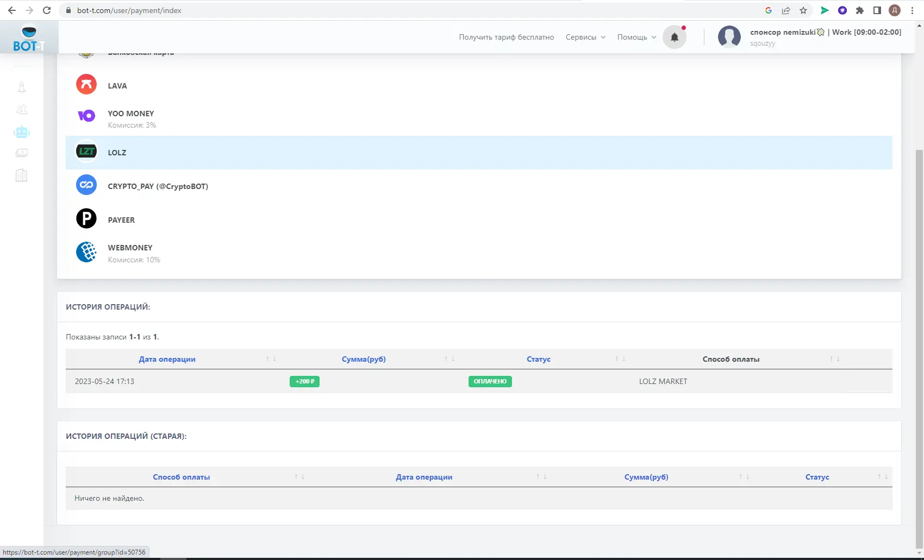Select the LAVA payment method
Screen dimensions: 924x560
click(x=479, y=85)
